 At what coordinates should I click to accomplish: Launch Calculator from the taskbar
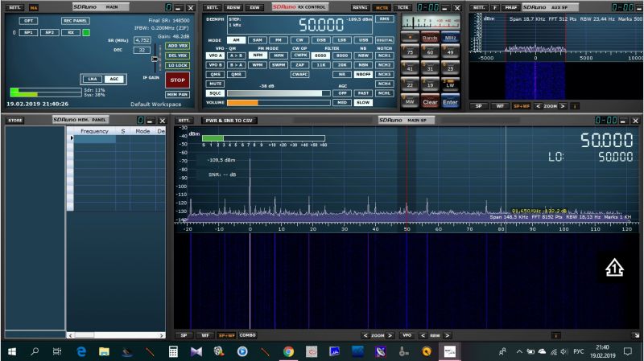pyautogui.click(x=173, y=351)
